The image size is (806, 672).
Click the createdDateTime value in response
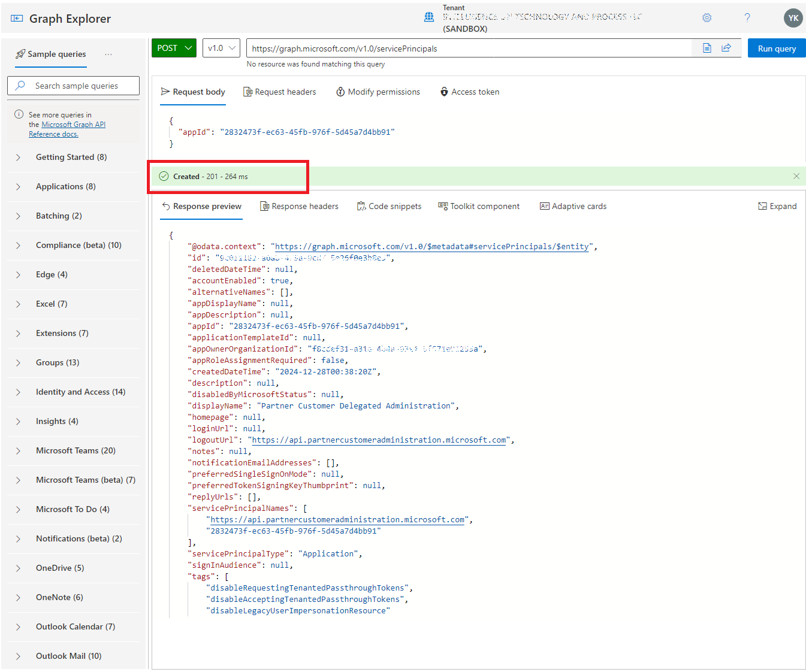coord(325,371)
